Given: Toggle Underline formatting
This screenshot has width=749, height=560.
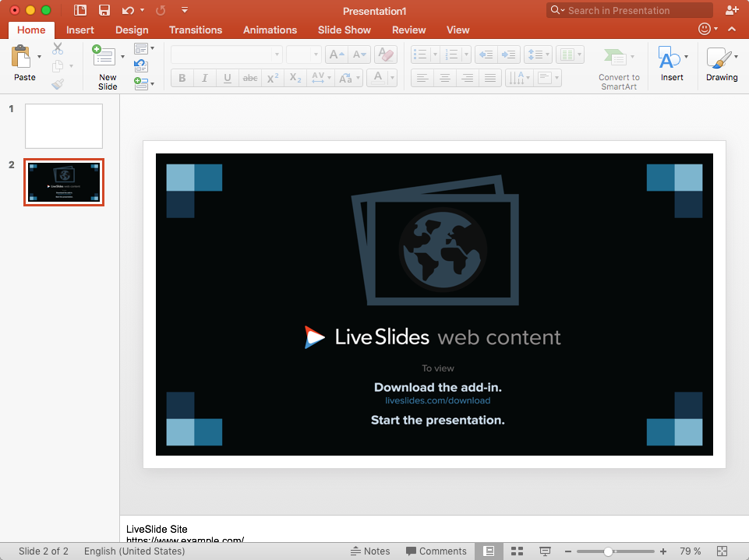Looking at the screenshot, I should coord(228,78).
